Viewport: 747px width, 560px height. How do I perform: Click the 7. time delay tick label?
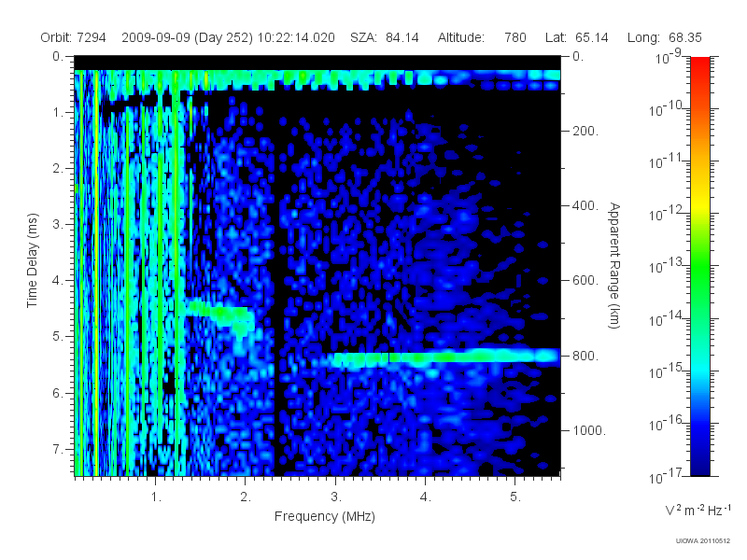click(x=58, y=449)
